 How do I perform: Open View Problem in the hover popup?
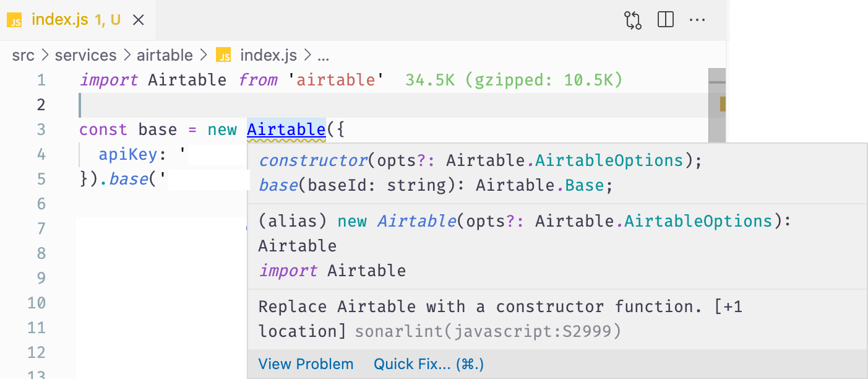pos(306,364)
